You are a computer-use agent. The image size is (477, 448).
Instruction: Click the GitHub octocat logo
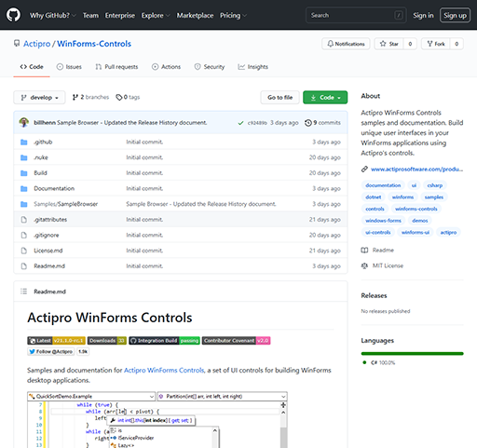13,15
